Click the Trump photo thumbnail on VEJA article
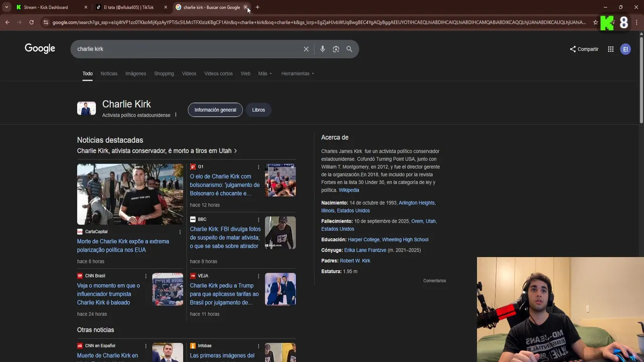The height and width of the screenshot is (362, 644). (x=280, y=289)
